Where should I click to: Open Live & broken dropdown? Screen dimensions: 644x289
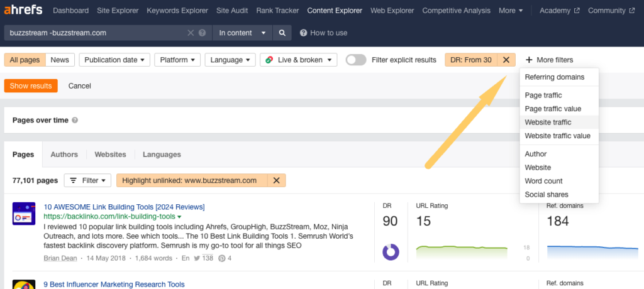pyautogui.click(x=299, y=60)
